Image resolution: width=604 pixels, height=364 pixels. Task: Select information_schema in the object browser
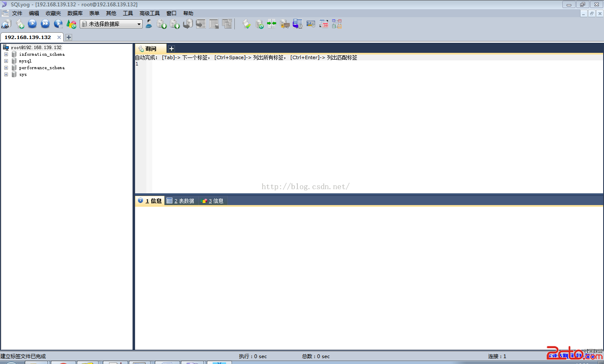point(42,54)
